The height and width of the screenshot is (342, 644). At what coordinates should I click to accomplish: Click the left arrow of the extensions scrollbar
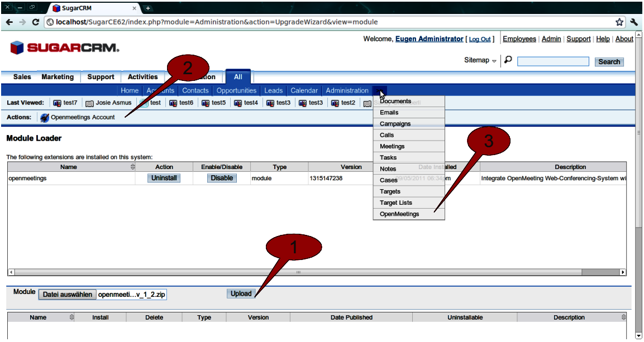(x=11, y=272)
